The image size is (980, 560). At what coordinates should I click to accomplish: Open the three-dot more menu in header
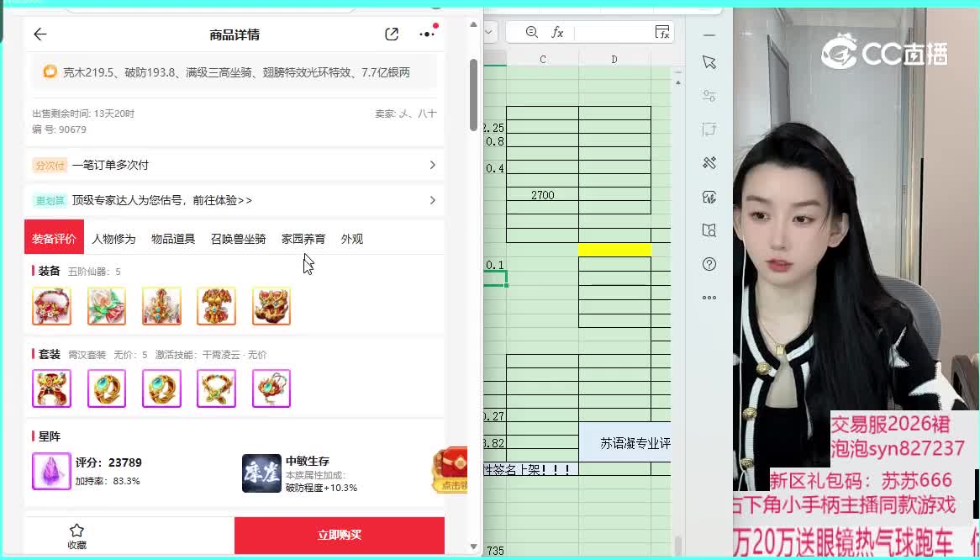click(427, 34)
